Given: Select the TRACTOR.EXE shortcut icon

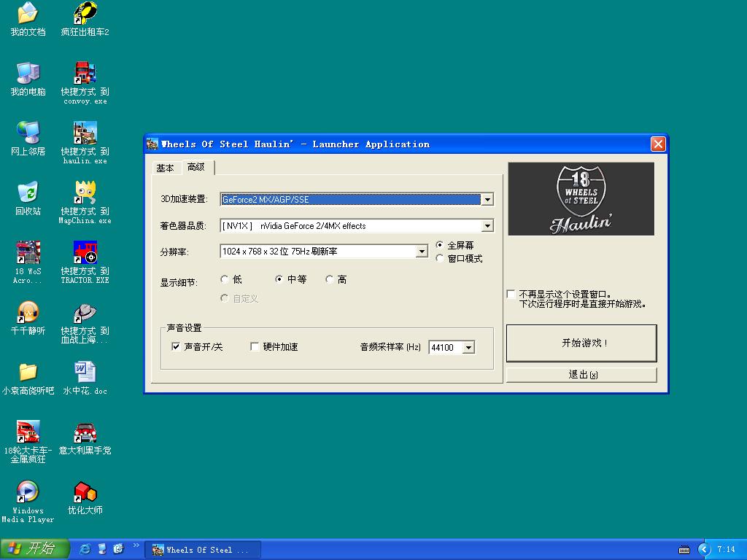Looking at the screenshot, I should pyautogui.click(x=85, y=253).
